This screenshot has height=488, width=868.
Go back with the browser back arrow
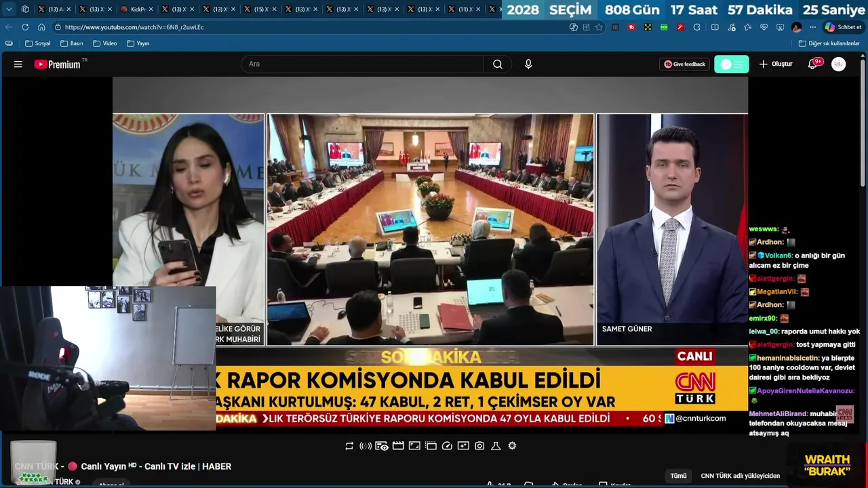(9, 27)
